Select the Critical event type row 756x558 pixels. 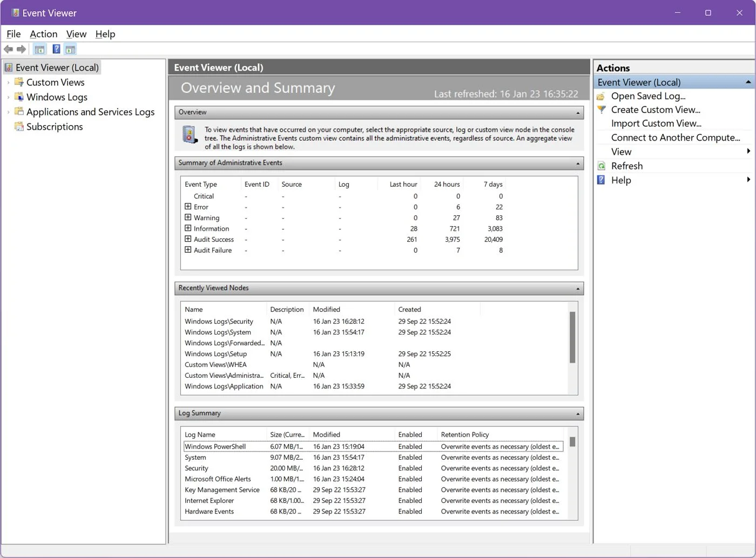[x=346, y=196]
